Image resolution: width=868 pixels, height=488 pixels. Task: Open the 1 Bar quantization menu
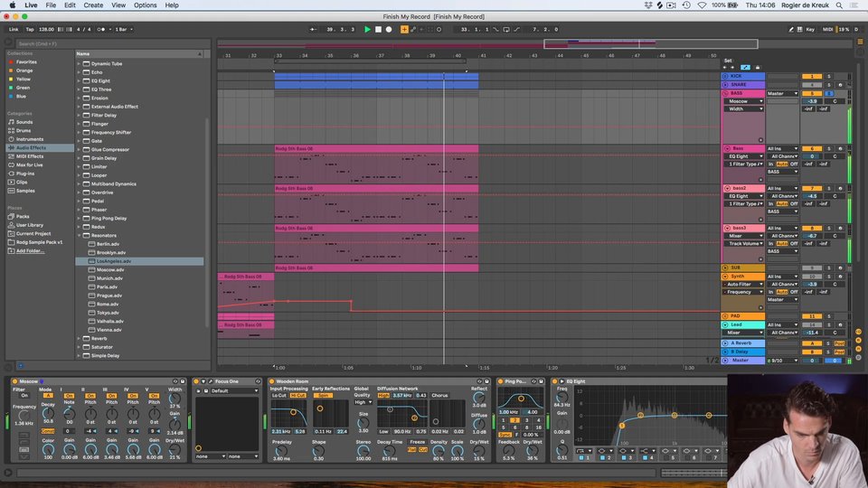pos(124,29)
